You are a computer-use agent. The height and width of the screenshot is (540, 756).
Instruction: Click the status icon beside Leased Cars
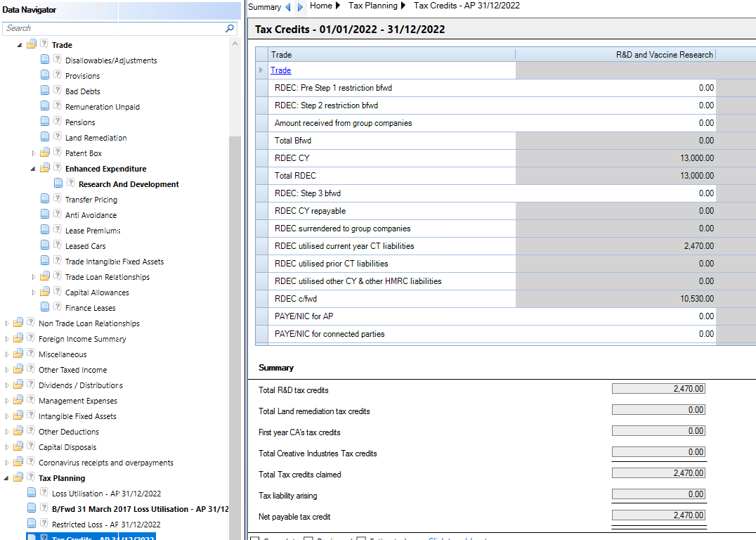coord(58,245)
